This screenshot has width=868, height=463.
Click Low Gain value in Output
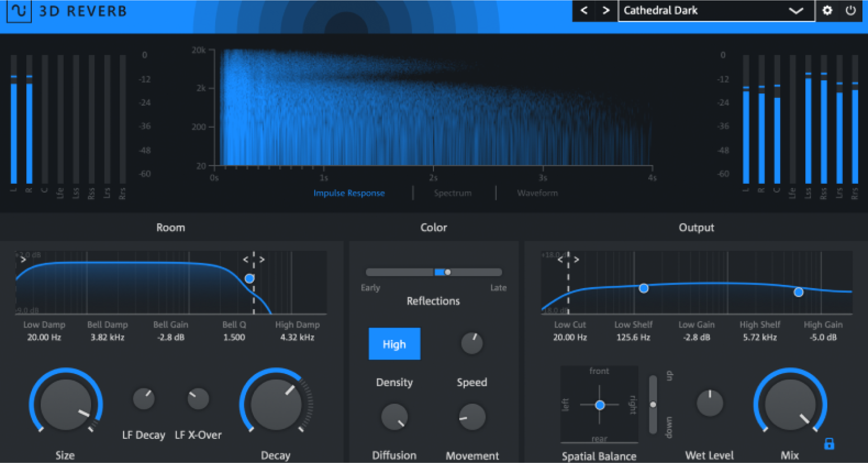tap(696, 337)
